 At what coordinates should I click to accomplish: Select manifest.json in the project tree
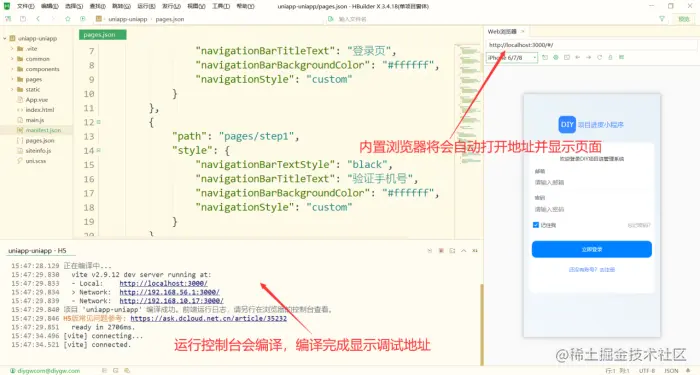point(43,130)
